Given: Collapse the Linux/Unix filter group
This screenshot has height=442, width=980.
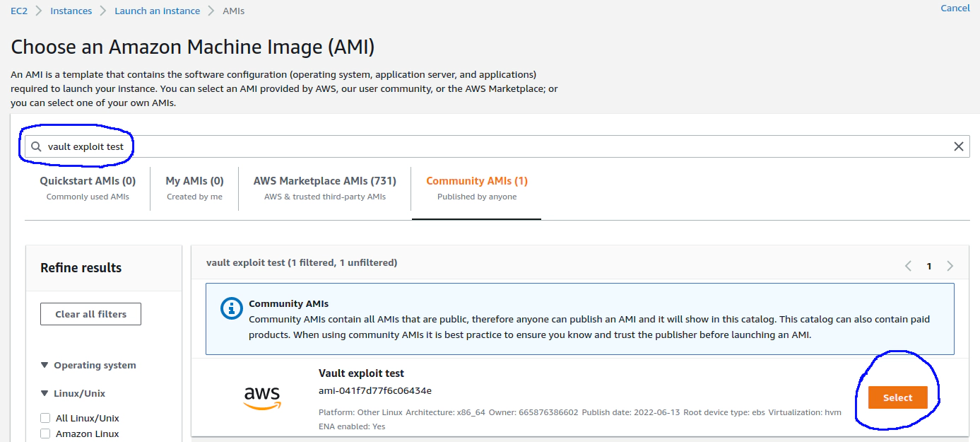Looking at the screenshot, I should pyautogui.click(x=45, y=393).
